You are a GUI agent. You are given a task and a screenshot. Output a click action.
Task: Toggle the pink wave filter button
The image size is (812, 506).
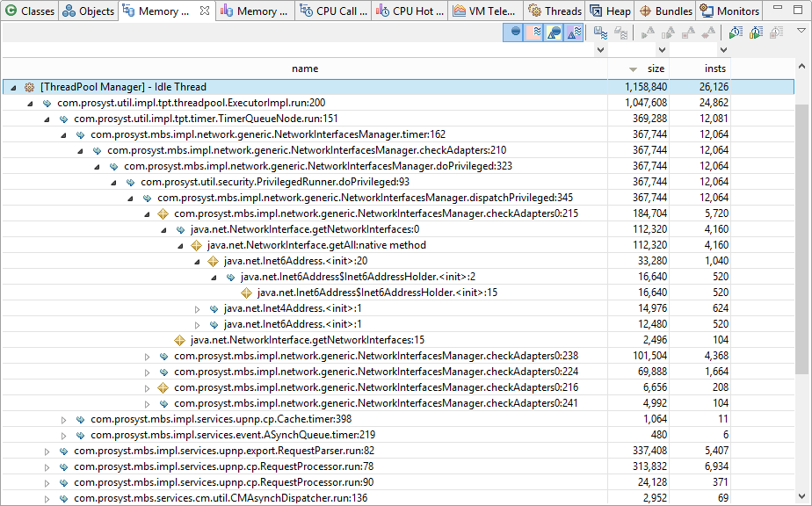[534, 33]
